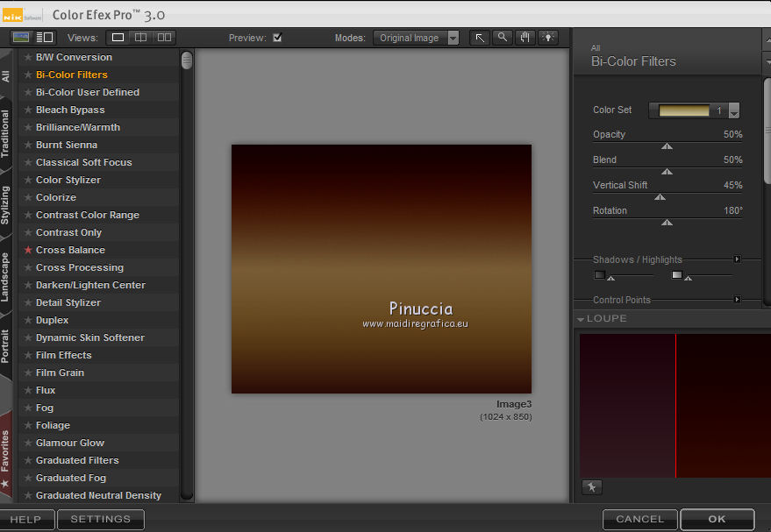Switch to side-by-side preview view
This screenshot has height=532, width=771.
pyautogui.click(x=163, y=38)
